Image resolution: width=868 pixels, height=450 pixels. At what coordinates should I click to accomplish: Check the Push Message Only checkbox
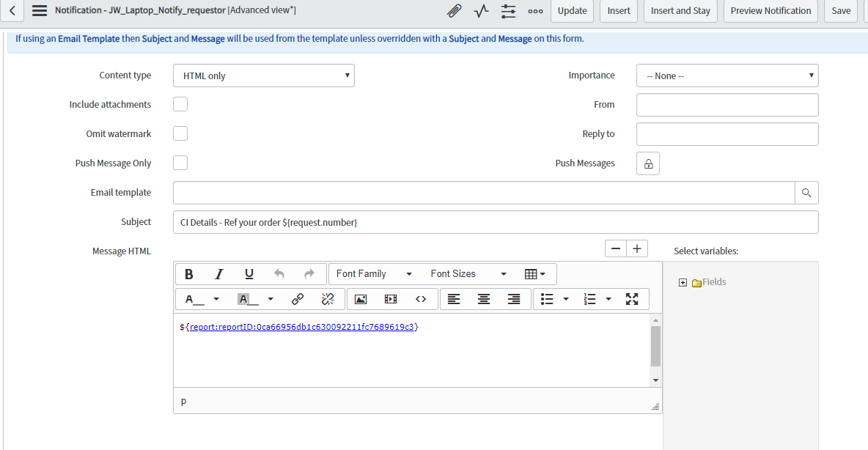point(180,163)
